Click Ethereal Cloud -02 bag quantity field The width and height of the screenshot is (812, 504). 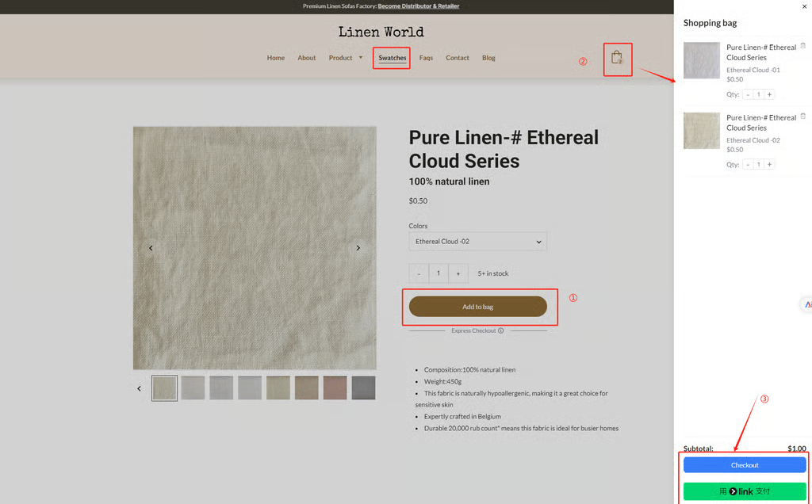(759, 165)
